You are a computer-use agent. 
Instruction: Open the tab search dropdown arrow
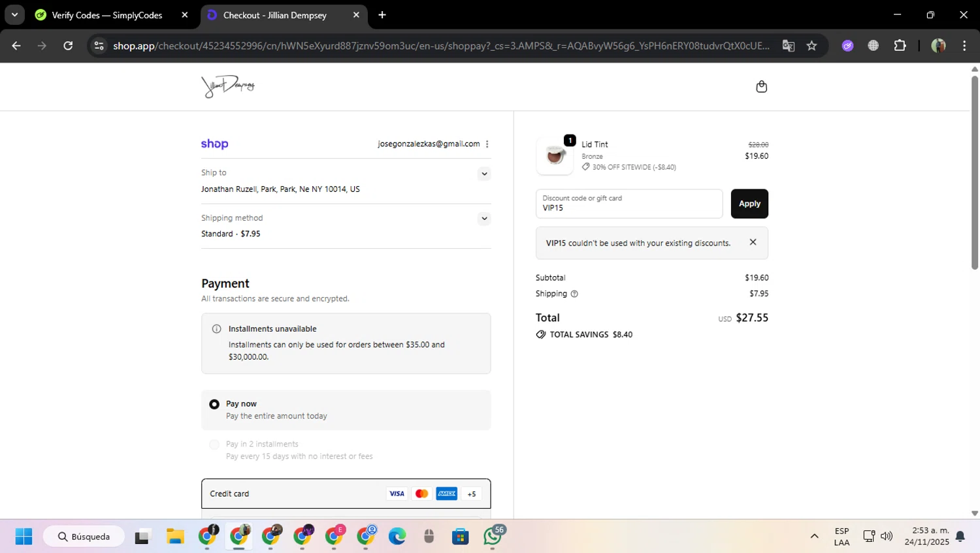14,14
